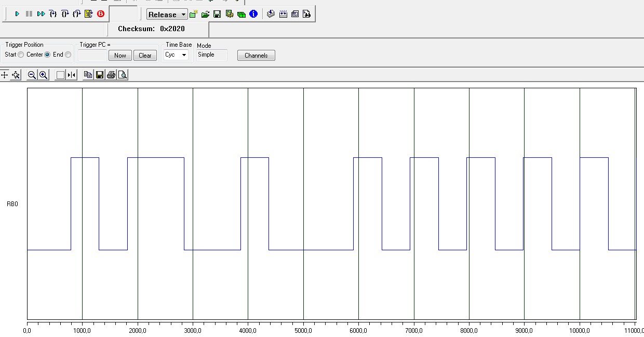Click the Mode field showing Simple

pos(212,55)
